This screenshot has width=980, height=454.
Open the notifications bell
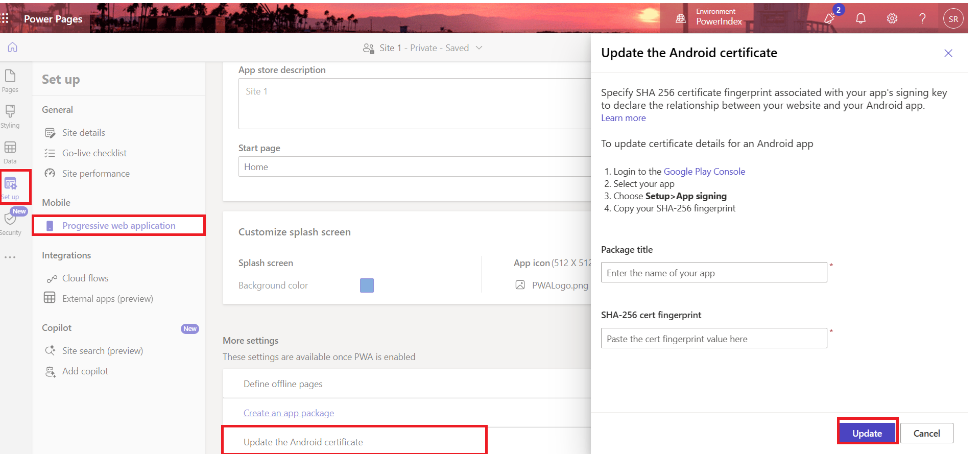click(861, 19)
